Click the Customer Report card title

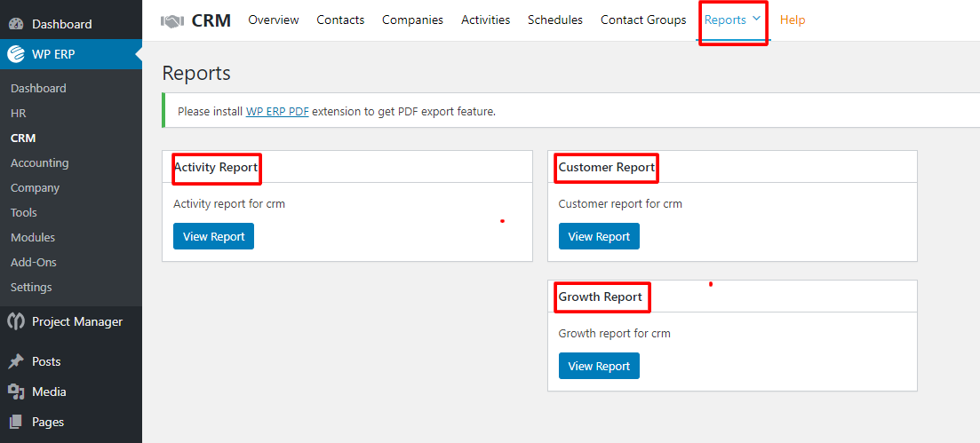606,168
